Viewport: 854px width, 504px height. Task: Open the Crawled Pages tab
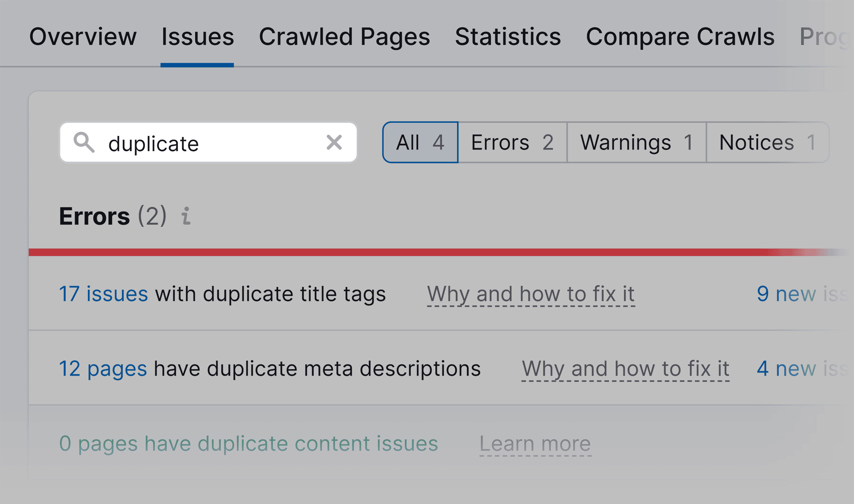(343, 36)
